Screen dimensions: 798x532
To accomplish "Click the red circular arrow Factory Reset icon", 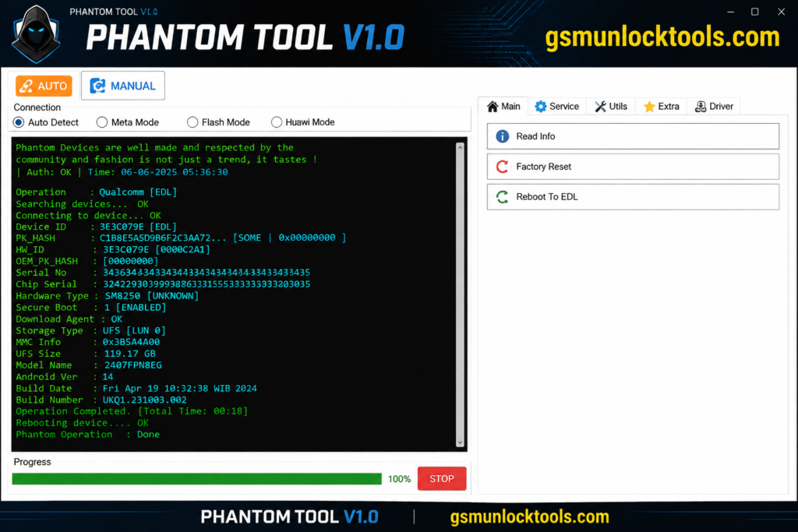I will pos(503,167).
